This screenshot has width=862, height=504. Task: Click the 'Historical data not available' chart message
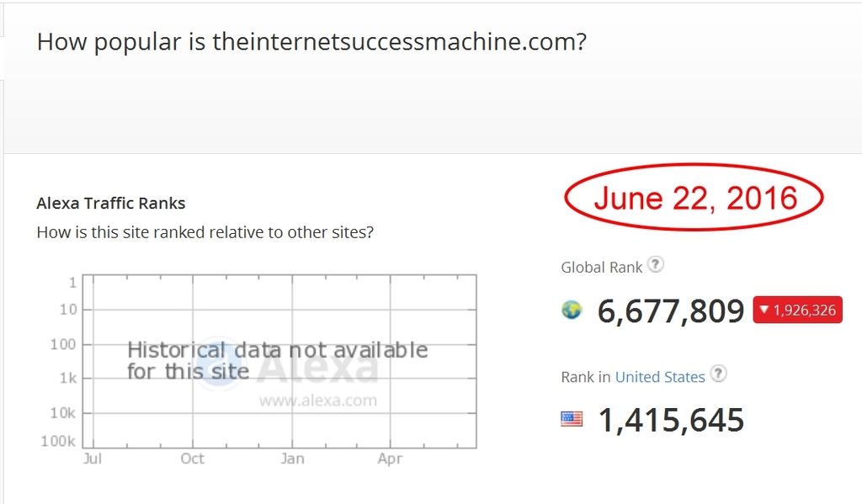[x=278, y=361]
